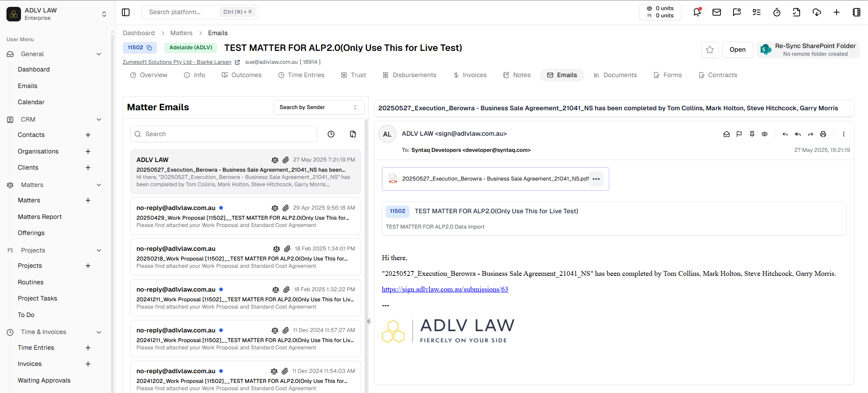Flag the open email

[739, 134]
